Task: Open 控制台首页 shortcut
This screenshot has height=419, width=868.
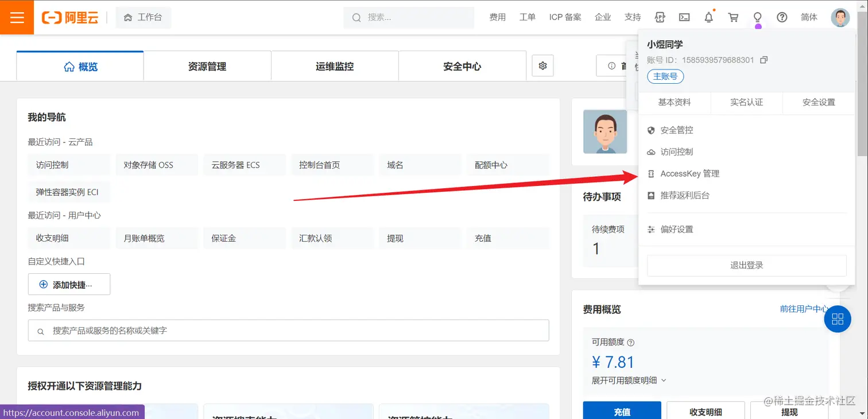Action: [332, 165]
